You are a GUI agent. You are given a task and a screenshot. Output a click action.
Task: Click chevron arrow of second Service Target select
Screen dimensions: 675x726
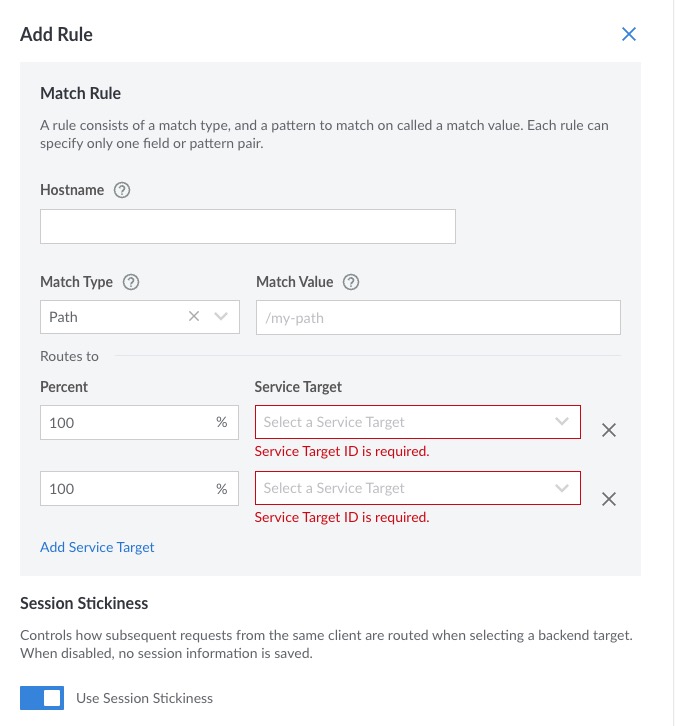point(562,488)
